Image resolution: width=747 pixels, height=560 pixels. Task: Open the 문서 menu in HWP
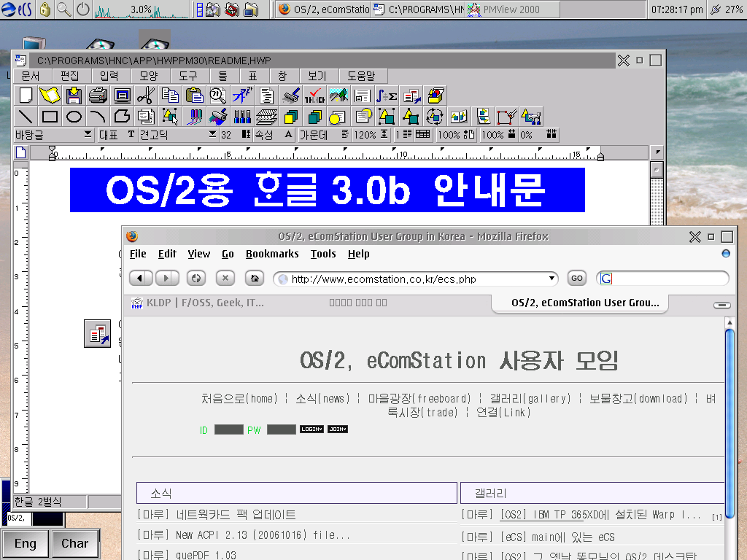pos(31,76)
